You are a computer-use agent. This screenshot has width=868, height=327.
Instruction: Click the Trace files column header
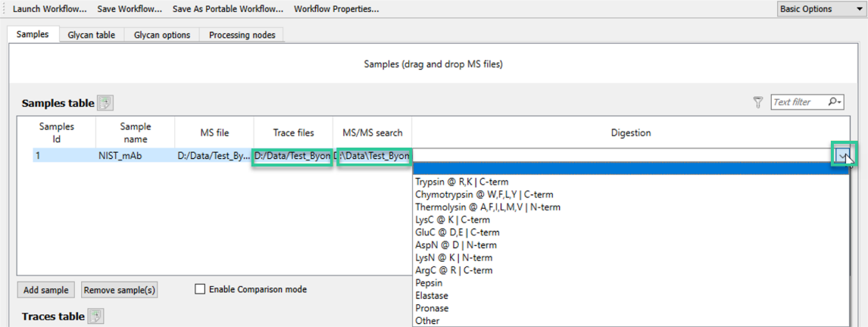293,132
